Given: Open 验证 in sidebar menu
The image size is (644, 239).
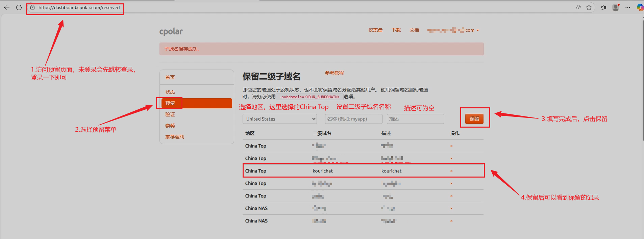Looking at the screenshot, I should pos(170,114).
